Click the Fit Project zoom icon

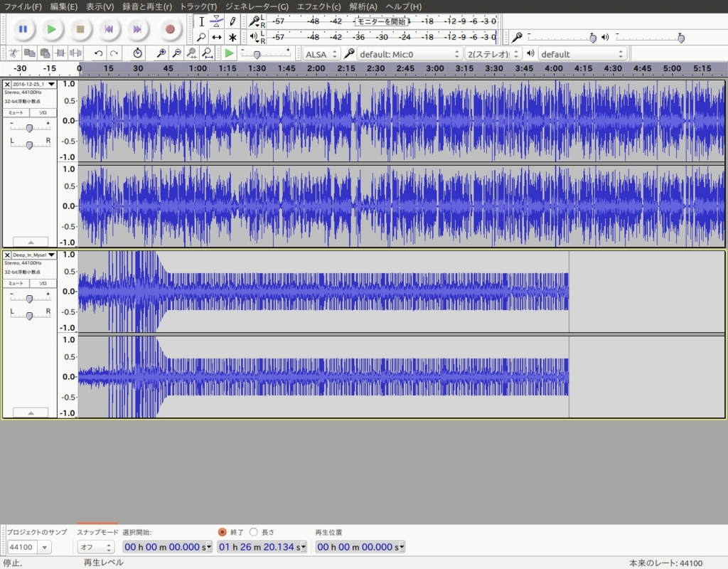point(207,53)
